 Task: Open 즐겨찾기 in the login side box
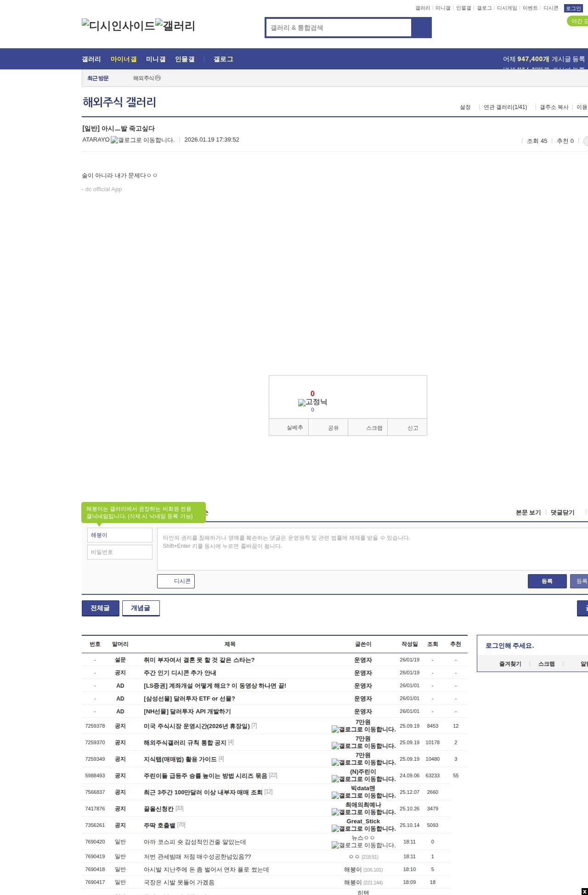510,664
